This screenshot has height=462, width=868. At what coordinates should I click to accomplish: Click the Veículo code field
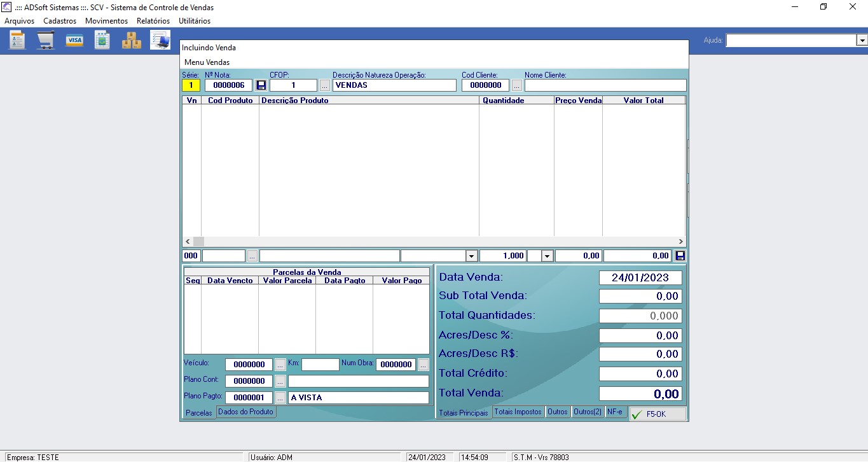(249, 365)
